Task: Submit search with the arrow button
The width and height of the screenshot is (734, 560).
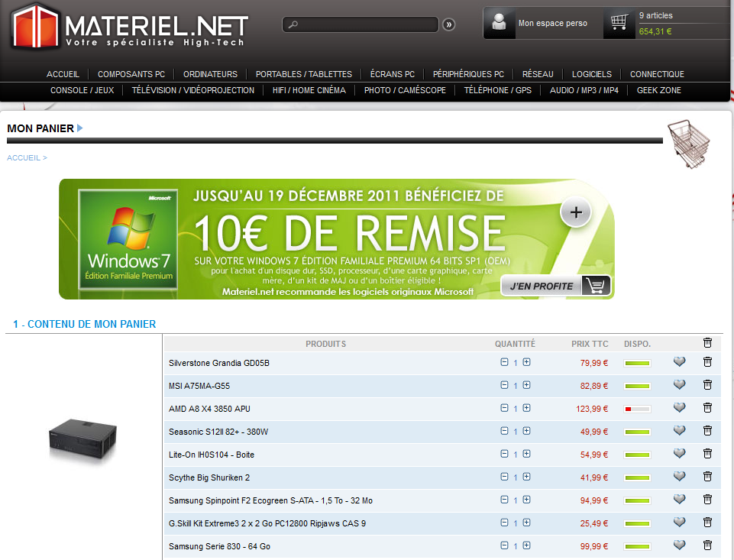Action: 449,24
